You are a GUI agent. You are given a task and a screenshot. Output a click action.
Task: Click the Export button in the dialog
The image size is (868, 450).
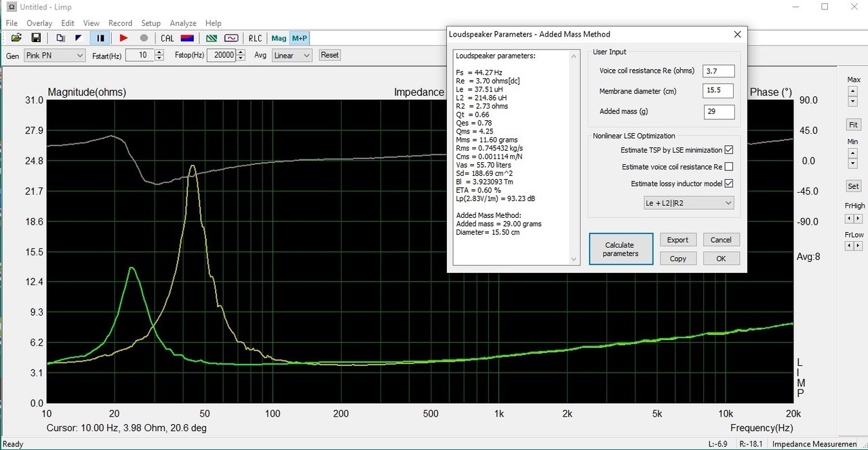tap(677, 240)
